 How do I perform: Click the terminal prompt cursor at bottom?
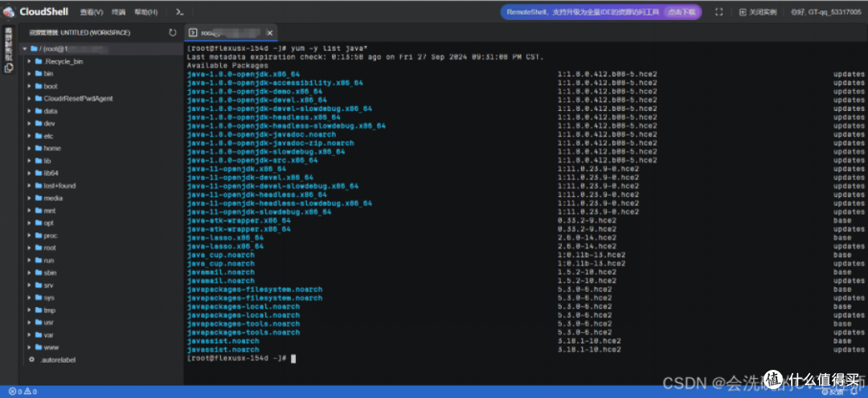click(x=293, y=359)
